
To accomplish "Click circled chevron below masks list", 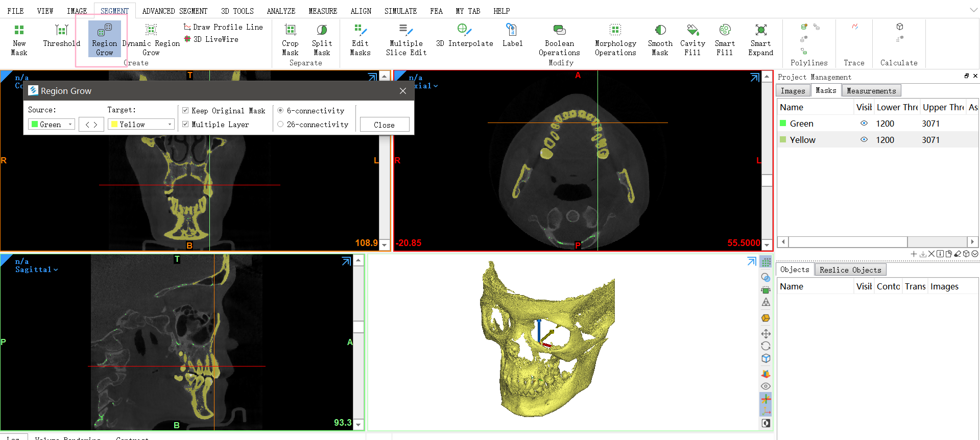I will [x=975, y=254].
